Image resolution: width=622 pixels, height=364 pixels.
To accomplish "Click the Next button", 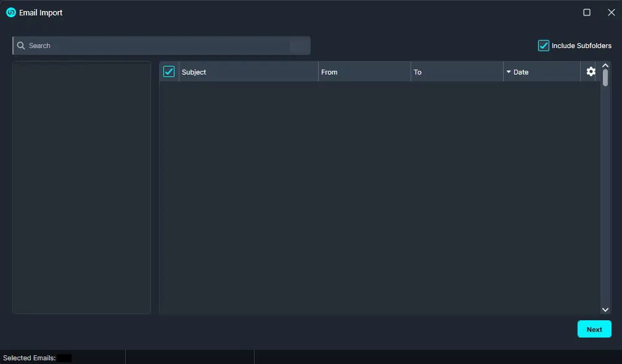I will [x=594, y=329].
